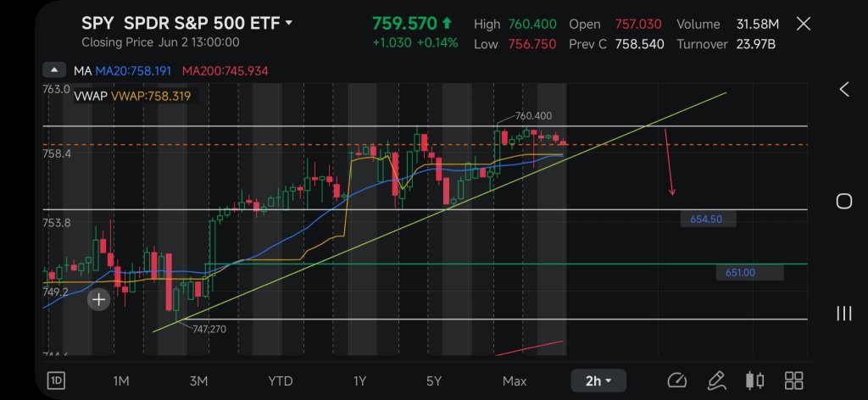This screenshot has height=400, width=868.
Task: Tap the Android back arrow
Action: tap(844, 89)
